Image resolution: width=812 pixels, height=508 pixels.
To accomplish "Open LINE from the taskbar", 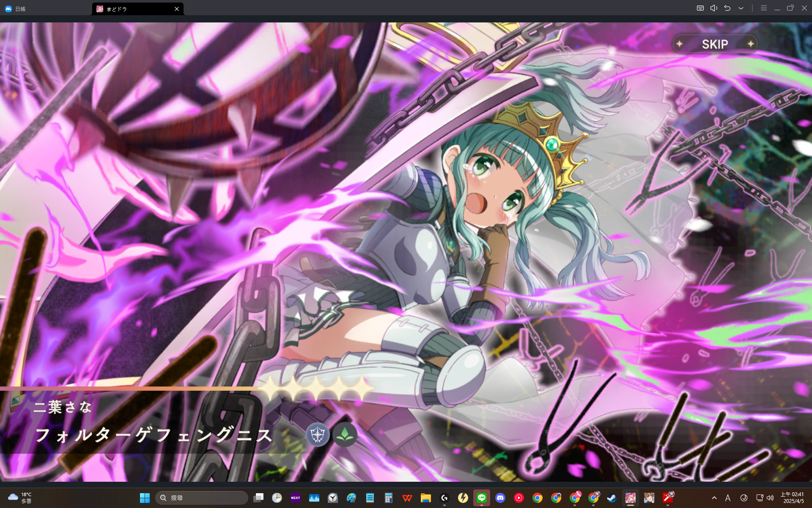I will [x=482, y=498].
